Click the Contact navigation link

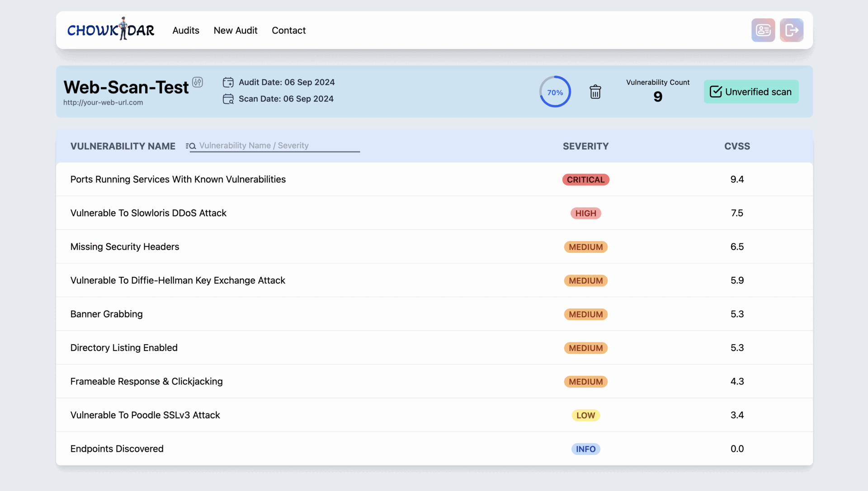click(288, 30)
